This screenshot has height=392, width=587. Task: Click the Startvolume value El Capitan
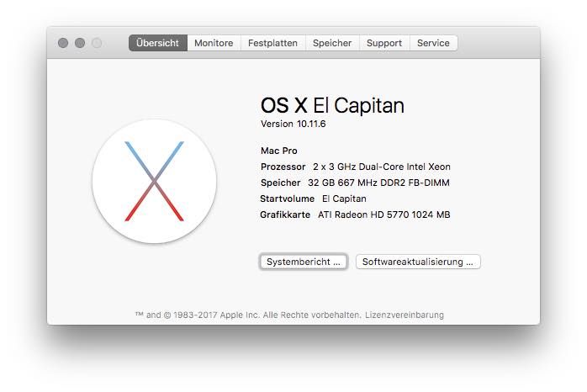click(x=345, y=199)
